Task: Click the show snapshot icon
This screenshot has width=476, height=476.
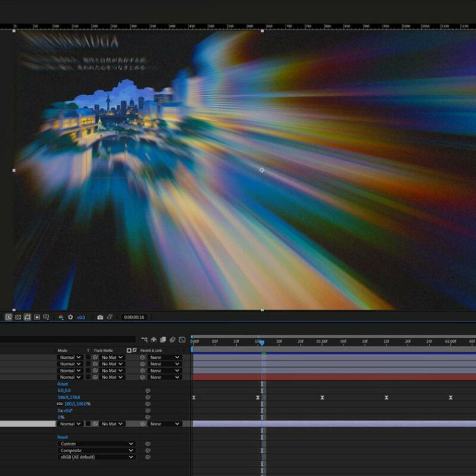Action: (109, 317)
